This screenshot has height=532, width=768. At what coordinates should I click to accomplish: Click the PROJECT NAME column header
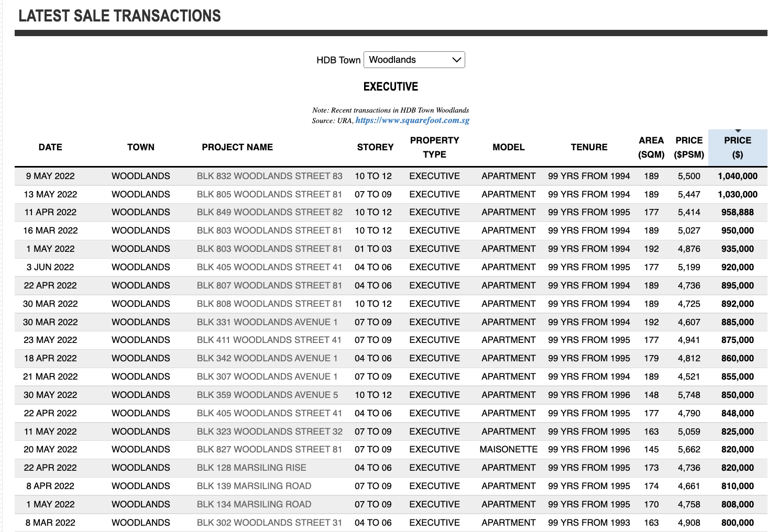[x=237, y=147]
